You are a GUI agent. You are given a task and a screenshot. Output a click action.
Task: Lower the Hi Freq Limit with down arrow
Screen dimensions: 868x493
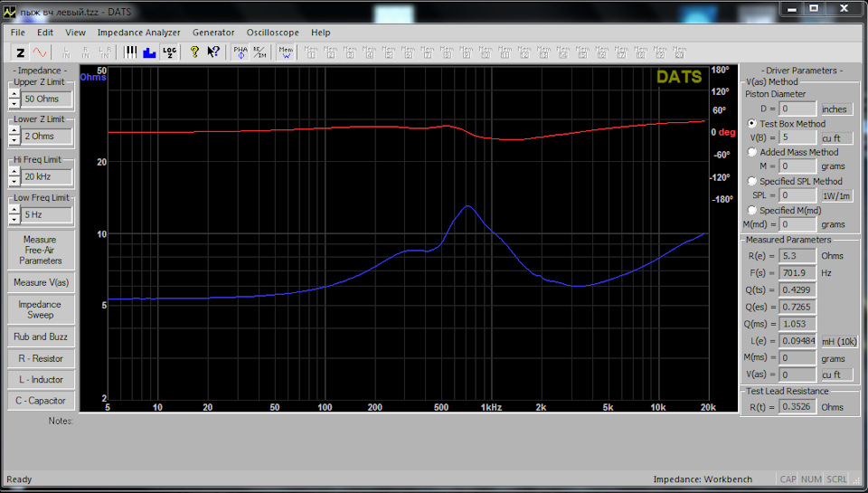pyautogui.click(x=14, y=181)
